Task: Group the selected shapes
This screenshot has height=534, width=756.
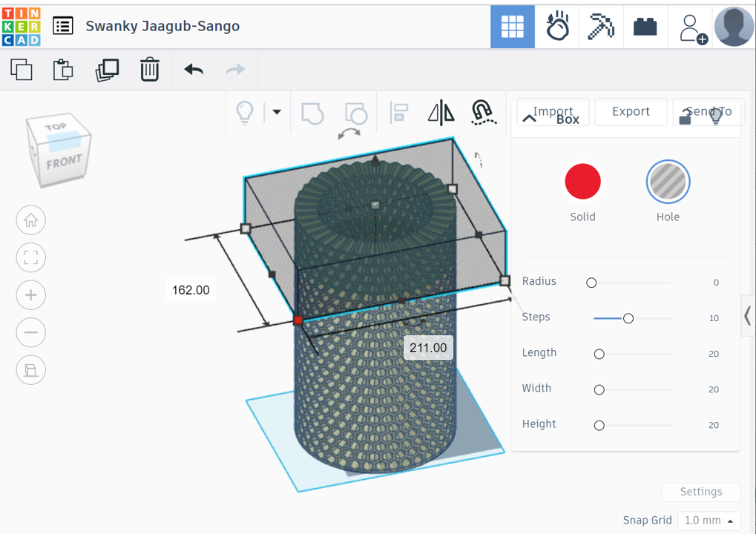Action: (x=312, y=113)
